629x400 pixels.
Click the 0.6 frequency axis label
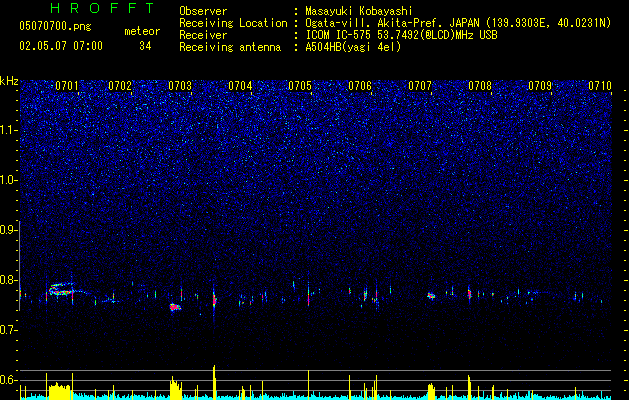tap(9, 380)
